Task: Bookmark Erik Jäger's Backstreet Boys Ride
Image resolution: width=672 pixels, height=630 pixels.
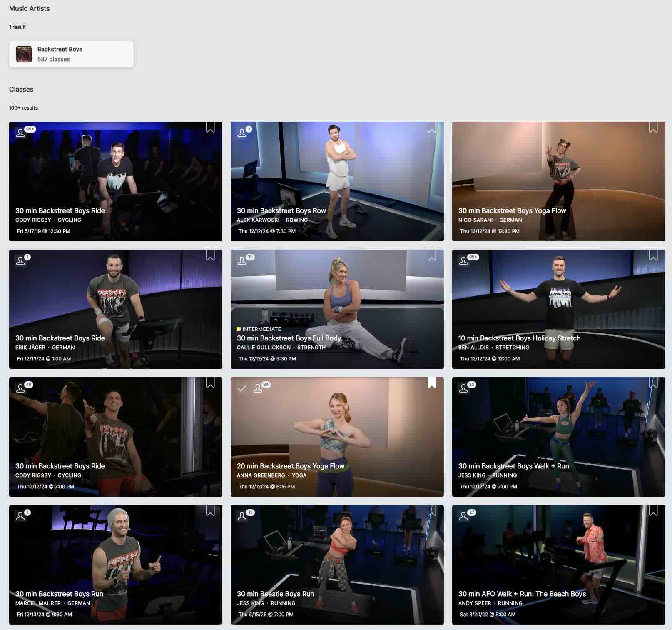Action: [x=210, y=255]
